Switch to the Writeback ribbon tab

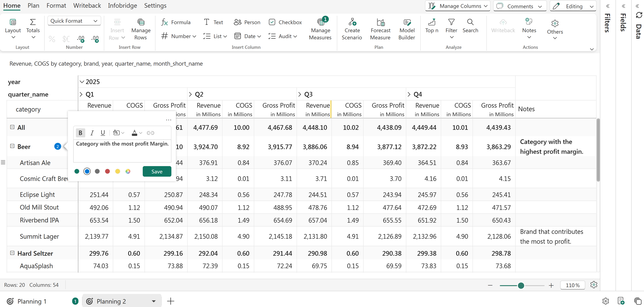point(87,6)
